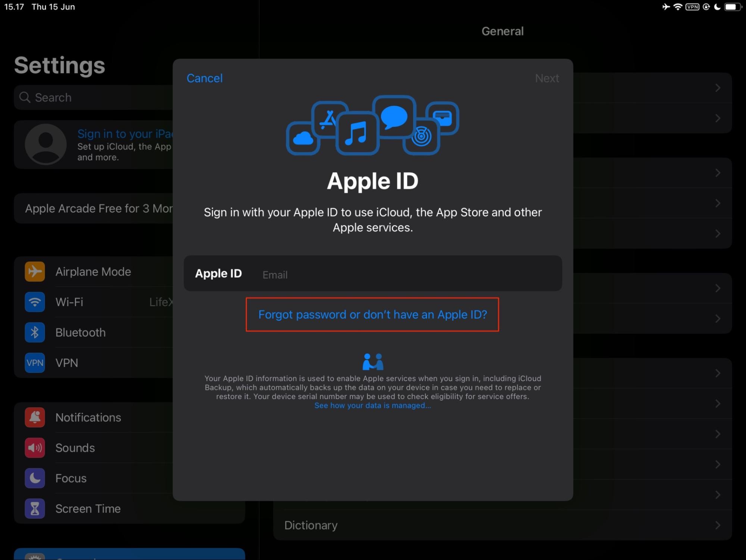Tap the Notifications bell icon
This screenshot has height=560, width=746.
coord(35,417)
